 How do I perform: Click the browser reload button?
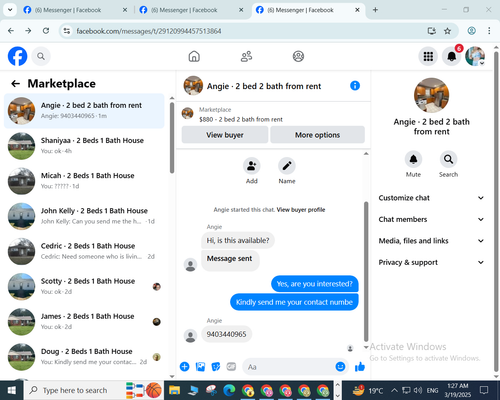pyautogui.click(x=46, y=31)
